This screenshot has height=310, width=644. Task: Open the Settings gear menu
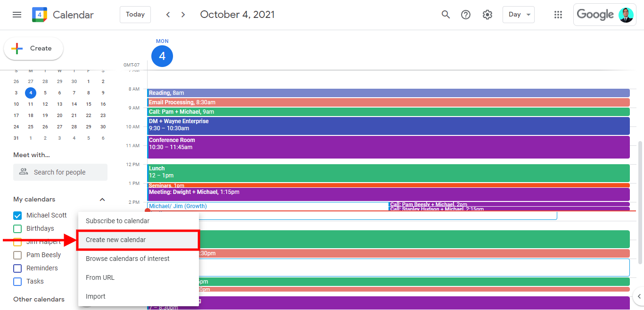(x=487, y=15)
